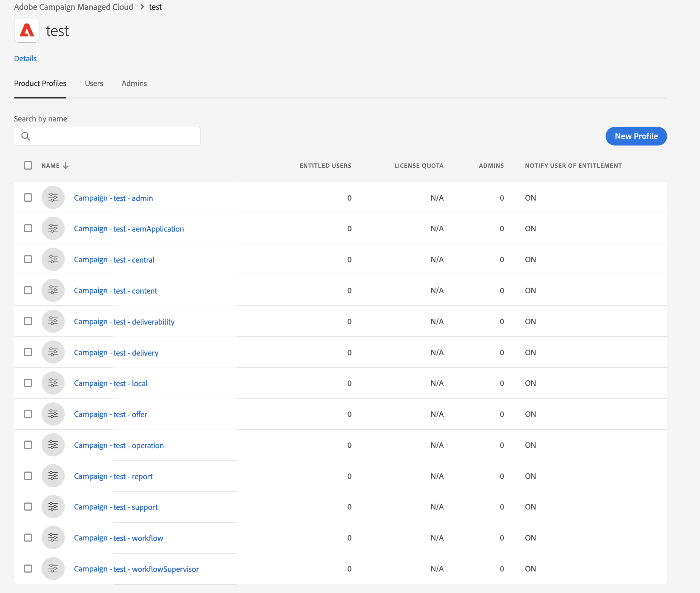Click the New Profile button

tap(637, 136)
